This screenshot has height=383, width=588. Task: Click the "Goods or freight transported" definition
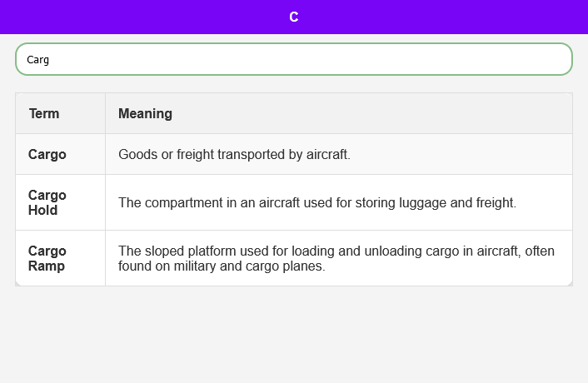point(234,154)
